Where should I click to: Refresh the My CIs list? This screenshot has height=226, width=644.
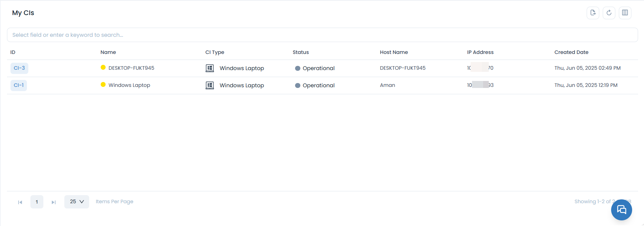[x=609, y=13]
